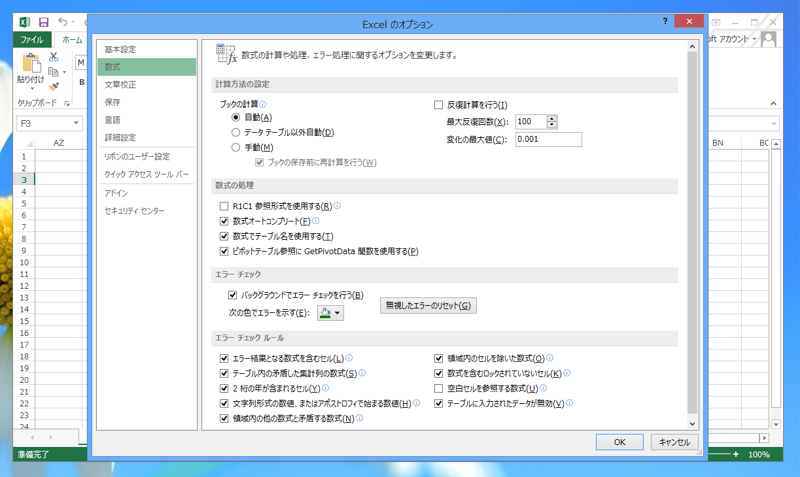Click info icon next to 数式オートコンプリート
Viewport: 800px width, 477px height.
[315, 220]
